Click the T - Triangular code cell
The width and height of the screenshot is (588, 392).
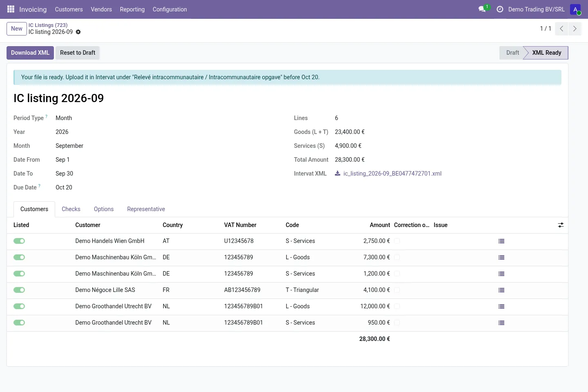pos(302,290)
